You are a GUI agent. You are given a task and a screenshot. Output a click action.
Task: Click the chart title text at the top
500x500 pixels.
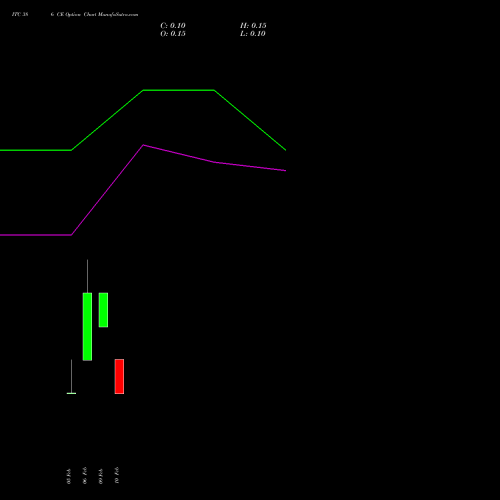pos(75,14)
